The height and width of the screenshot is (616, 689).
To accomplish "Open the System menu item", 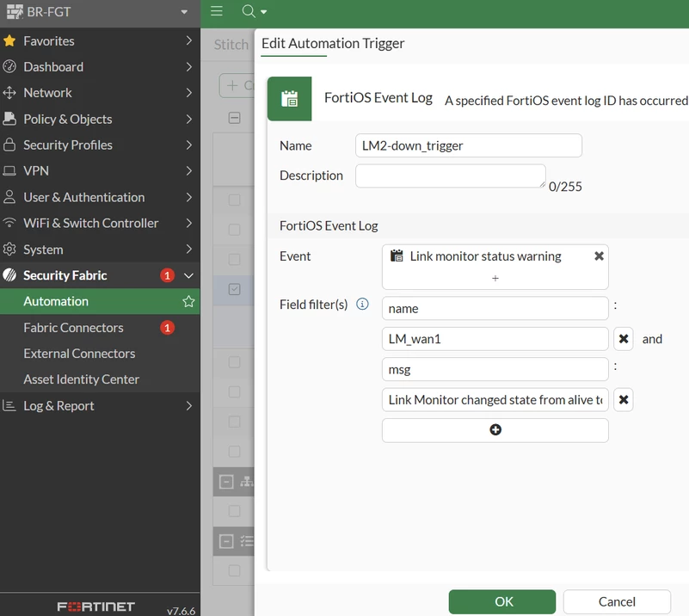I will click(x=100, y=249).
